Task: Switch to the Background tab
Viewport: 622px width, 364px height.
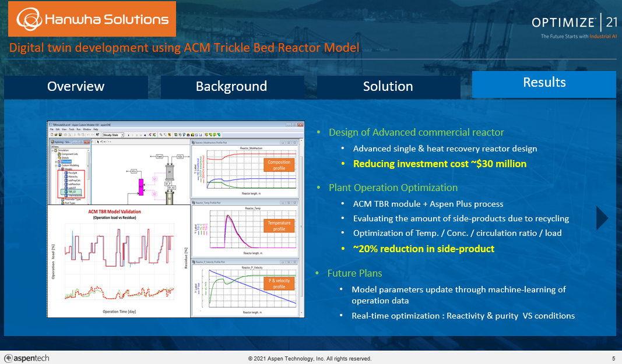Action: pyautogui.click(x=231, y=87)
